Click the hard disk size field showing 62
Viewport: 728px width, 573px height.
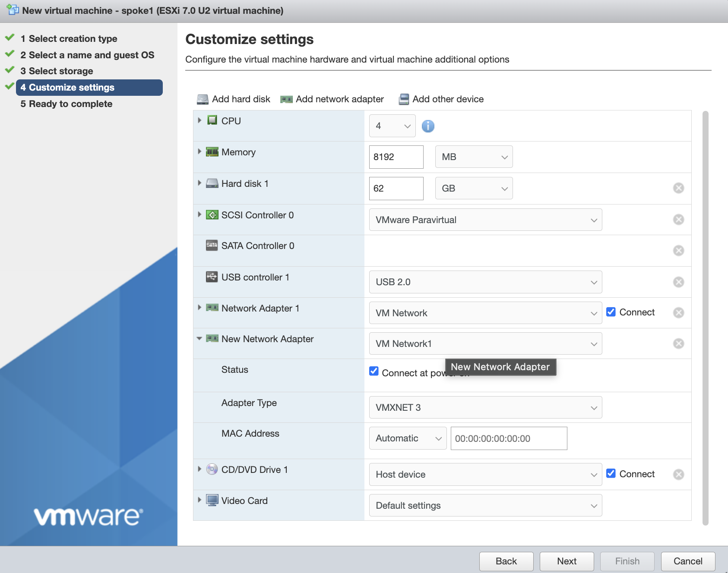click(x=396, y=188)
